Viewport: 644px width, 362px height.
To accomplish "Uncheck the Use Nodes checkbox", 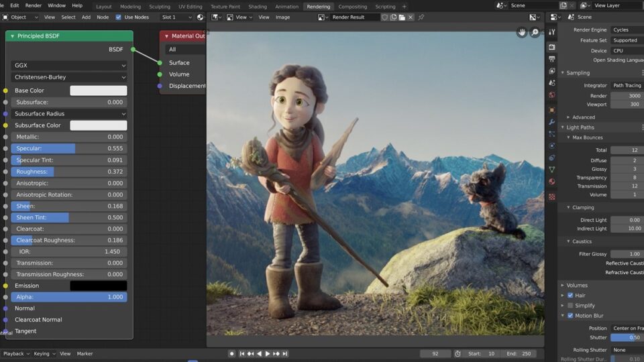I will coord(118,17).
